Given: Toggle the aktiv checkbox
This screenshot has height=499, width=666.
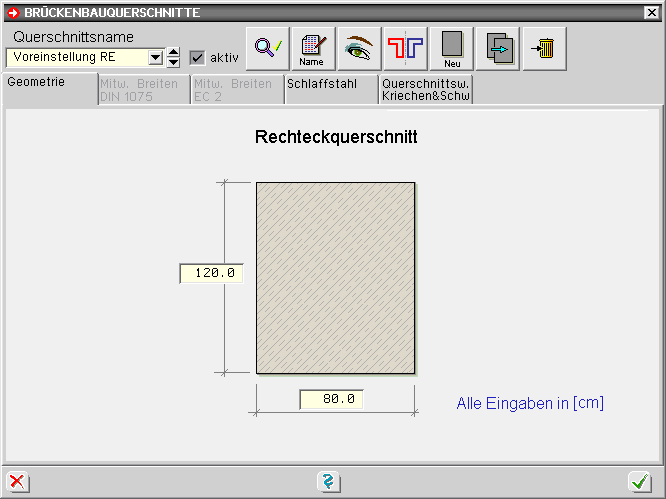Looking at the screenshot, I should pos(197,58).
